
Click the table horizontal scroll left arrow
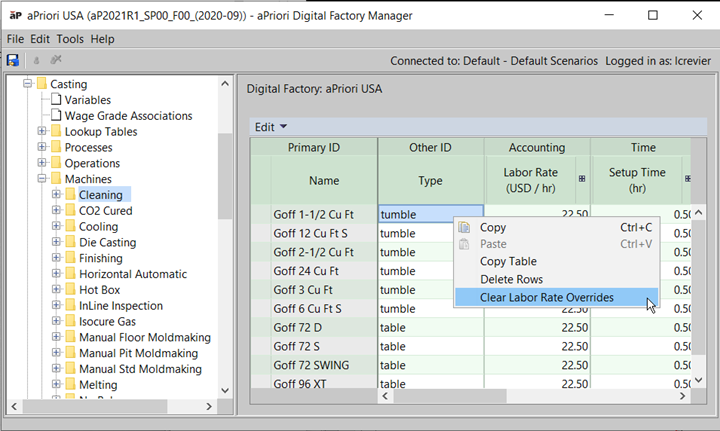[x=385, y=396]
